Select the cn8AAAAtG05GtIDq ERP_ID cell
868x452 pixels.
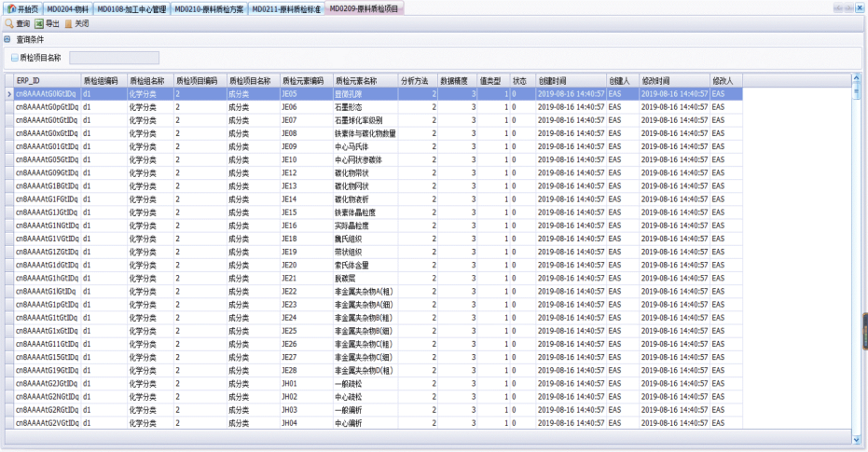click(x=48, y=160)
